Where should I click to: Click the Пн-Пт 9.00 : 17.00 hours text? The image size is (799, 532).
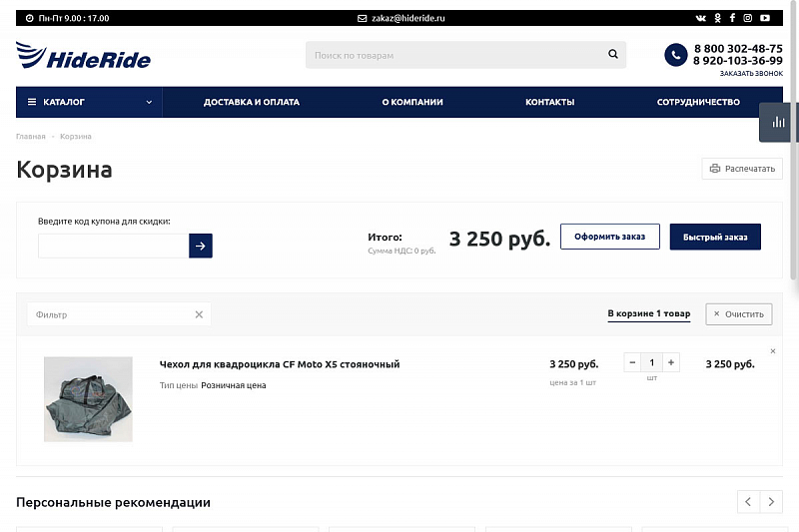74,18
